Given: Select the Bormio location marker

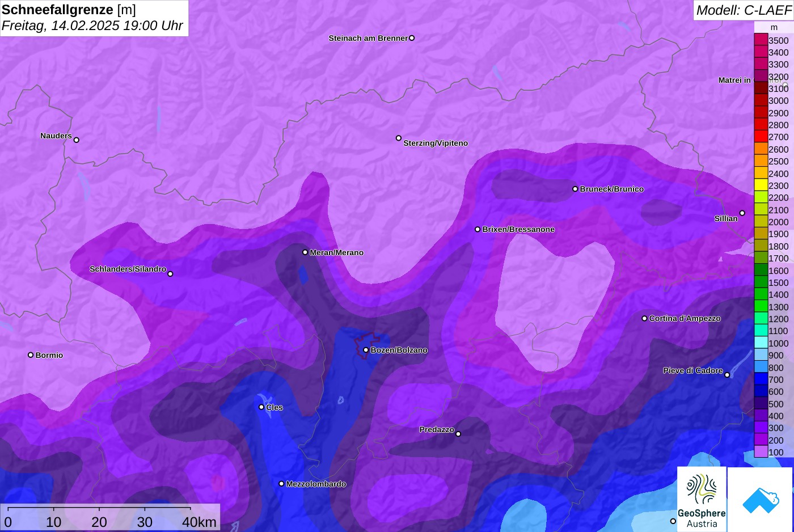Looking at the screenshot, I should pos(31,354).
